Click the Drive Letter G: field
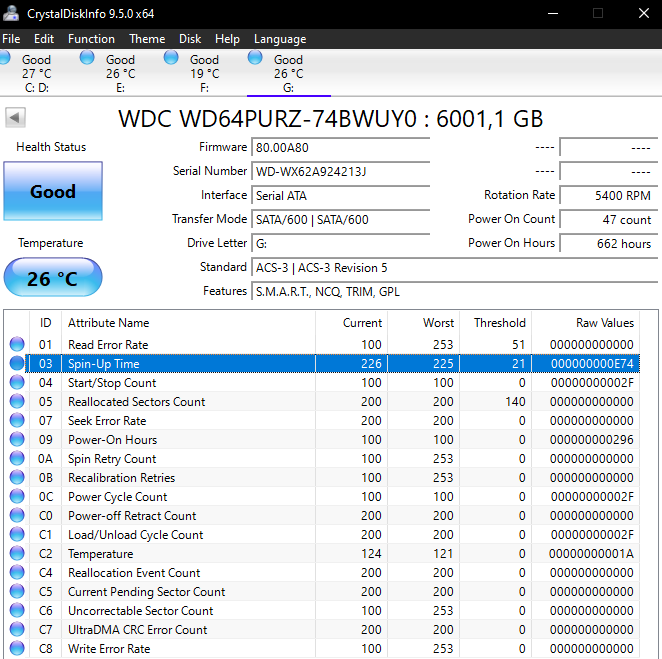This screenshot has width=662, height=659. [x=340, y=244]
